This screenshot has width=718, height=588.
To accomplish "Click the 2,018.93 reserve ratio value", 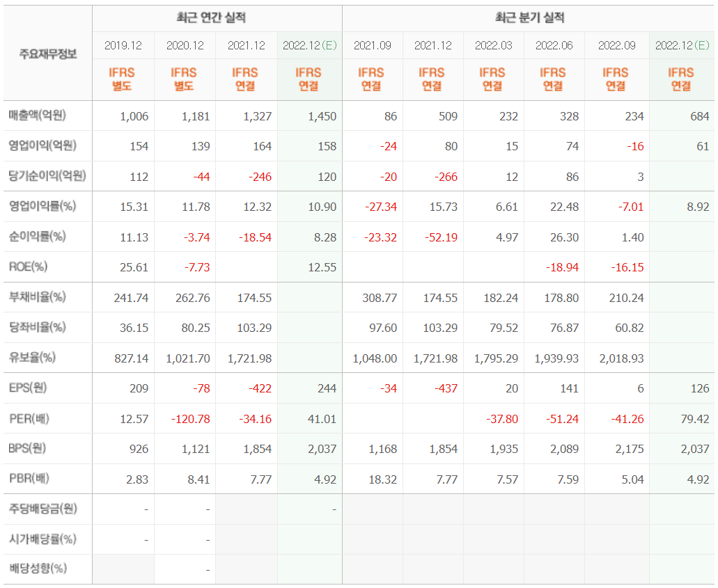I will (x=621, y=358).
